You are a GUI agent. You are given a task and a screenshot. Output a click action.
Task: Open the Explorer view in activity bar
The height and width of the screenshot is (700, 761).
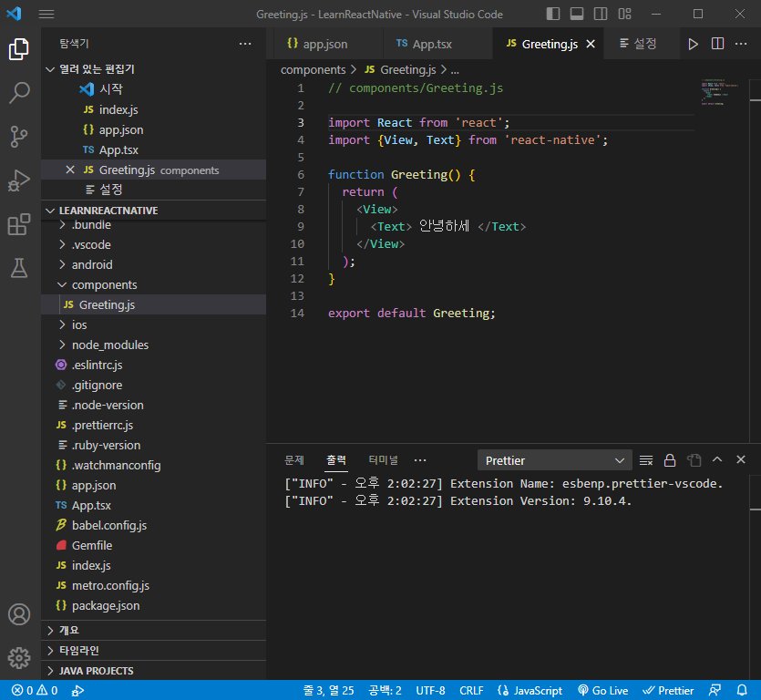click(19, 49)
